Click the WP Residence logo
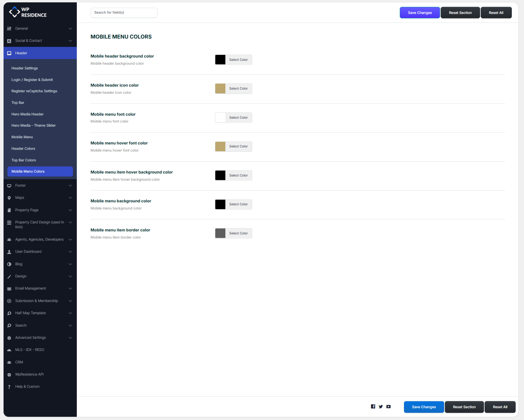 tap(28, 12)
